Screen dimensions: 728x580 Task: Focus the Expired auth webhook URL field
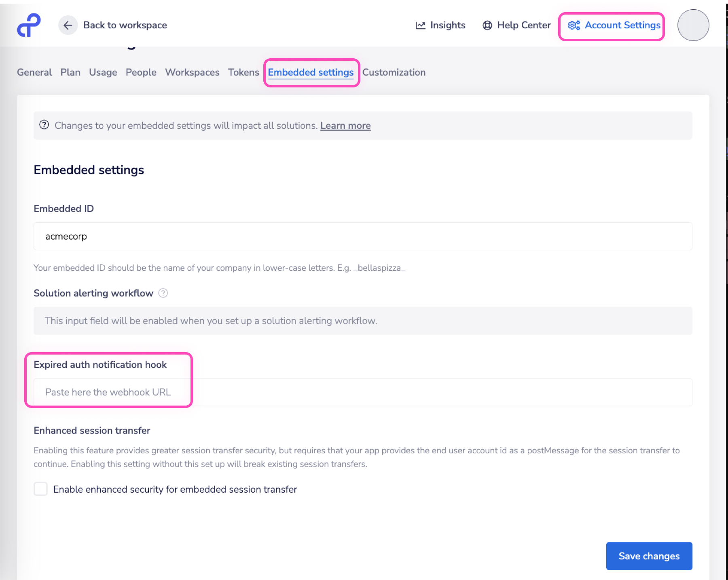pos(362,392)
